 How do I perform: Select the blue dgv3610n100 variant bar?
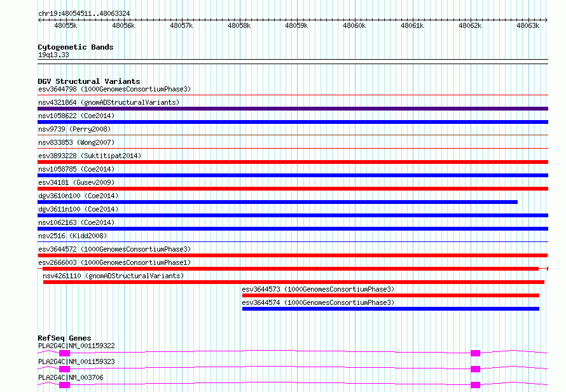[x=277, y=202]
